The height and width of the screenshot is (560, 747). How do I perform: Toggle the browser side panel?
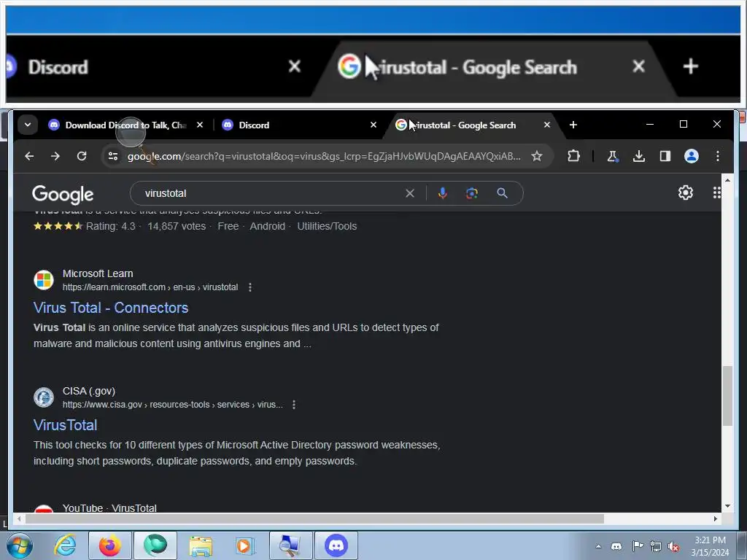pyautogui.click(x=665, y=156)
